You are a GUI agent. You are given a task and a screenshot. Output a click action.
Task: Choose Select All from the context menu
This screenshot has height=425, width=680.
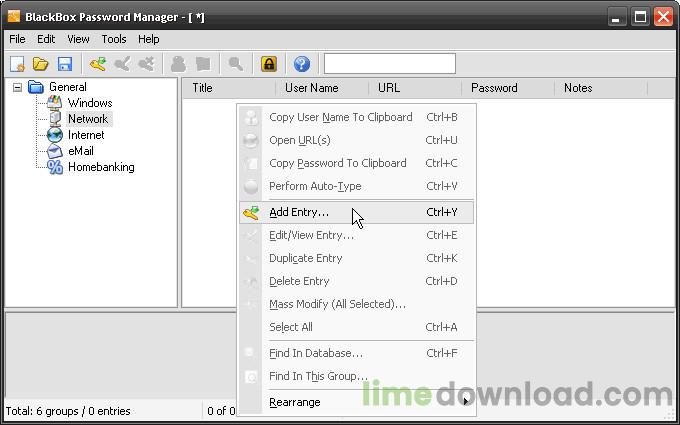356,327
